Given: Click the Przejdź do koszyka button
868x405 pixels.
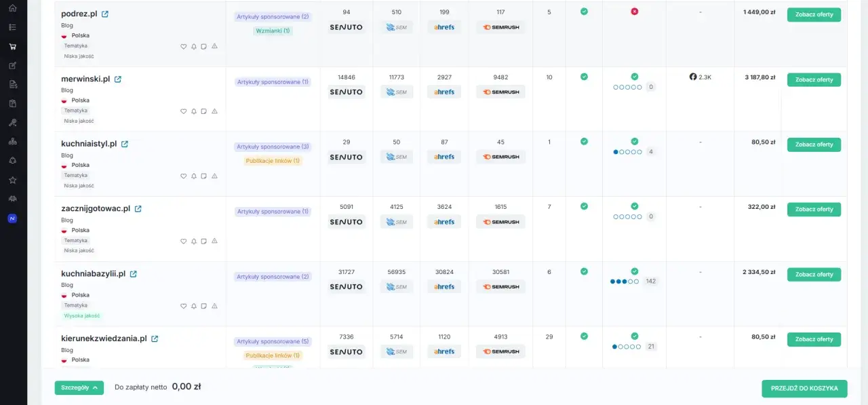Looking at the screenshot, I should pyautogui.click(x=804, y=388).
